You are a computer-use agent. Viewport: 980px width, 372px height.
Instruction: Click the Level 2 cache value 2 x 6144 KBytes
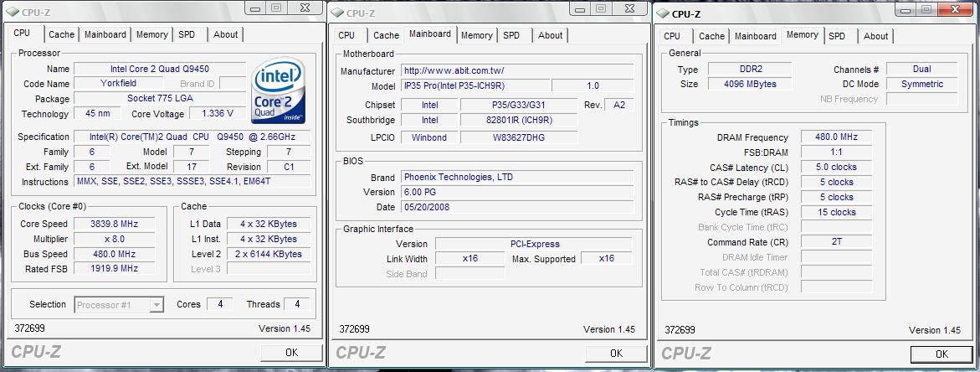click(x=269, y=254)
